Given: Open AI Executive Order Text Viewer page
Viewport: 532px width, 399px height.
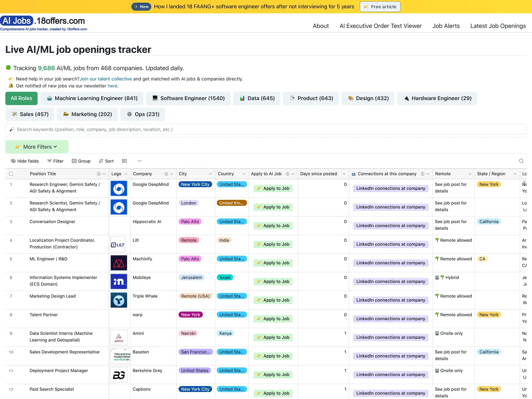Looking at the screenshot, I should click(x=380, y=26).
